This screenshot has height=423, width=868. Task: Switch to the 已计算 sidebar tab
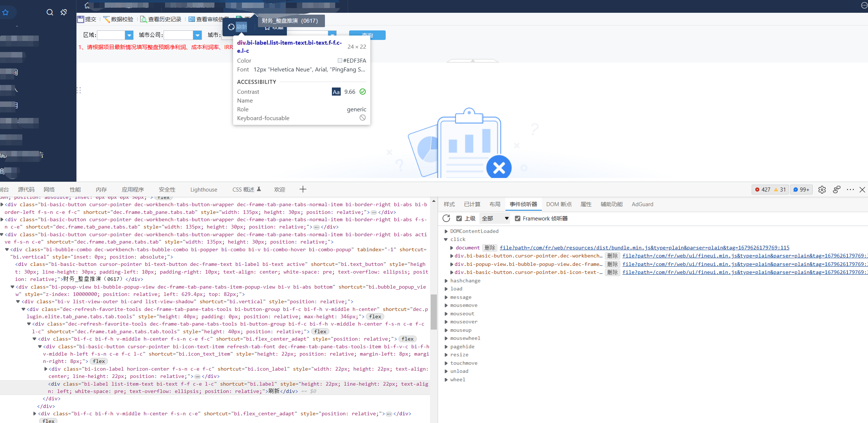click(472, 204)
